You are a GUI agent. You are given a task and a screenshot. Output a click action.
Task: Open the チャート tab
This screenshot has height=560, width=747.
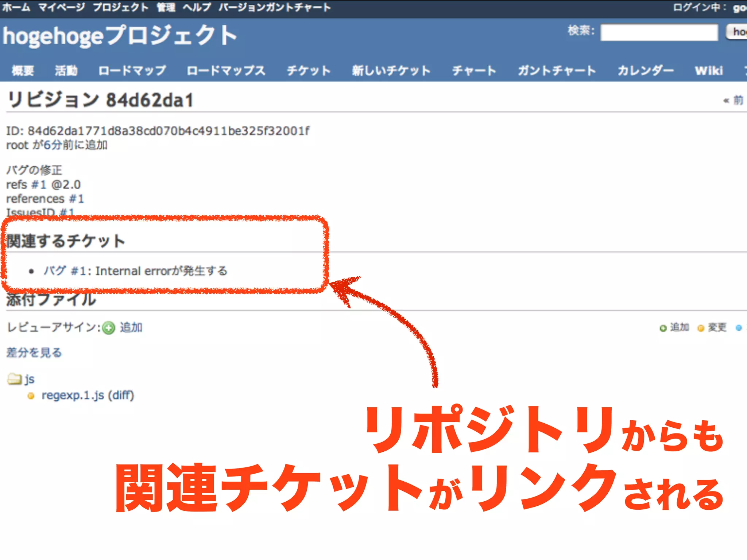pyautogui.click(x=474, y=70)
